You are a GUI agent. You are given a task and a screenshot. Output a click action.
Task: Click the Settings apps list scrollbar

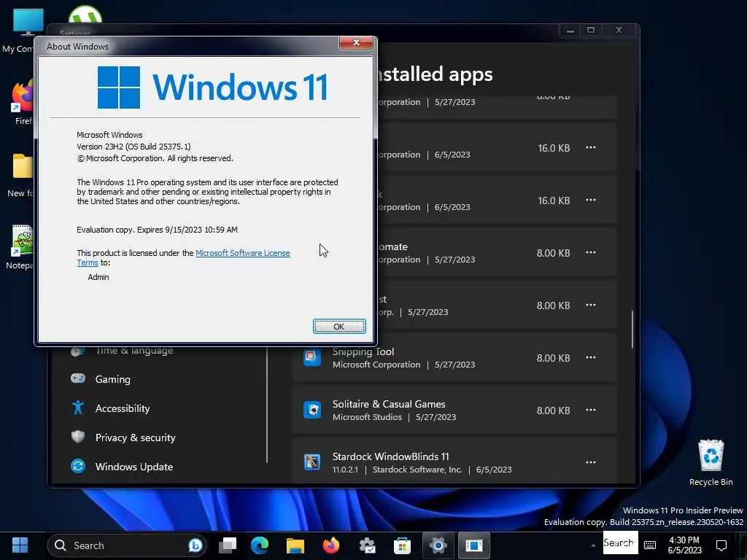(632, 329)
